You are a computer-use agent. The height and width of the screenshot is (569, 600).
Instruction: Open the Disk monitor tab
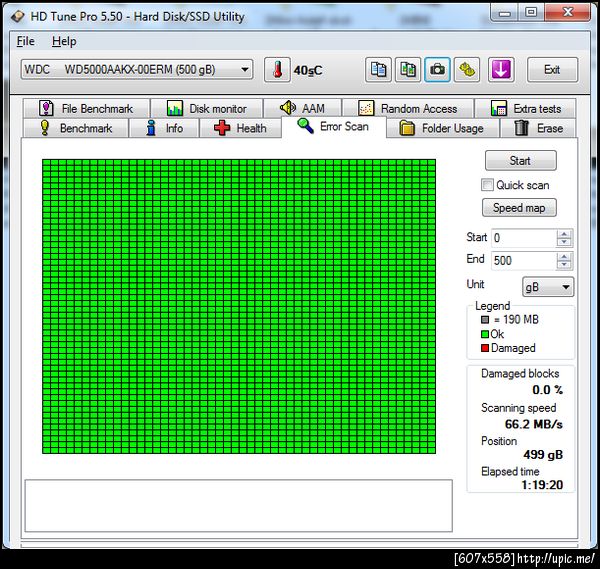pos(207,108)
